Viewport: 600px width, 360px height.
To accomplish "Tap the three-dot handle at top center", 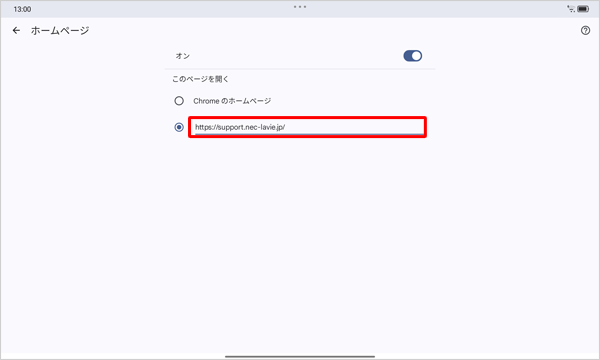I will coord(300,7).
